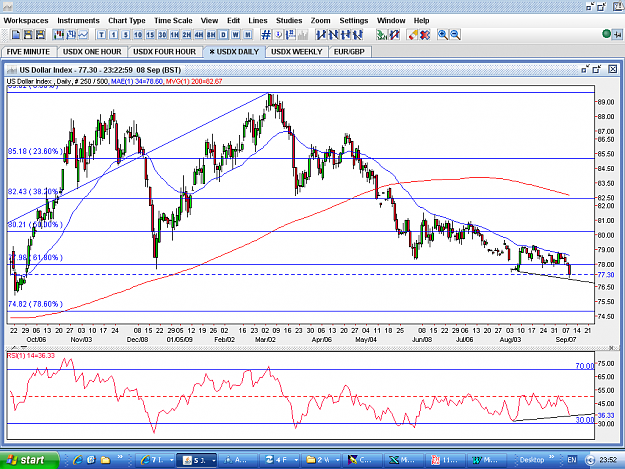Open the Windows start button
Viewport: 625px width, 469px height.
click(x=29, y=460)
